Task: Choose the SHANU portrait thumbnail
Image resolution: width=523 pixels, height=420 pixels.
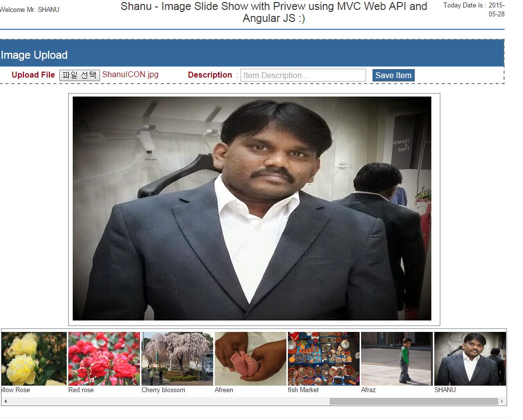Action: pyautogui.click(x=470, y=359)
